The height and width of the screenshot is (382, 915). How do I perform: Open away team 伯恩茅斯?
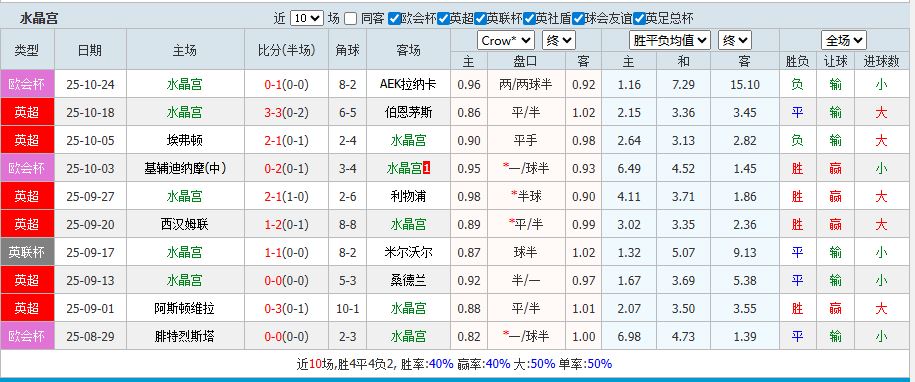pyautogui.click(x=408, y=113)
